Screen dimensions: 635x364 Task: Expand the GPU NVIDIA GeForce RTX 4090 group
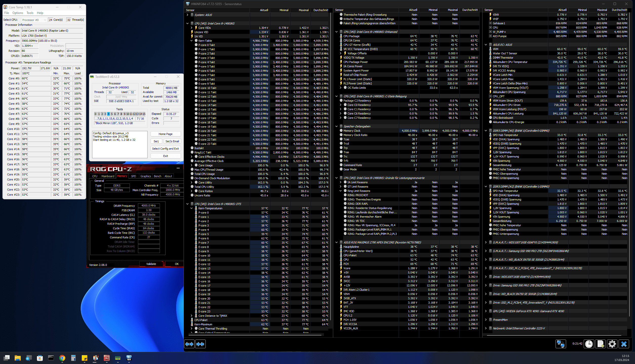click(486, 311)
